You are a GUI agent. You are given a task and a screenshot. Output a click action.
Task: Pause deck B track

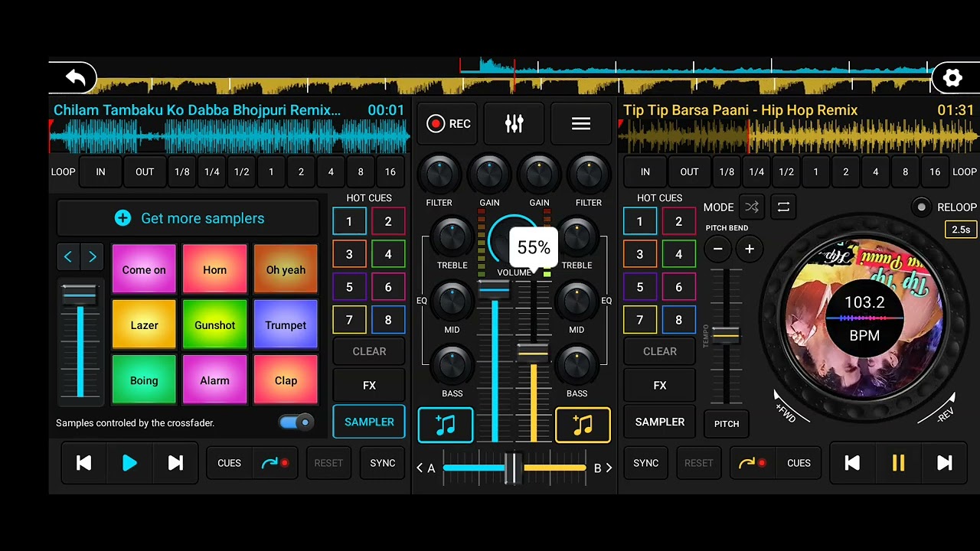[898, 463]
